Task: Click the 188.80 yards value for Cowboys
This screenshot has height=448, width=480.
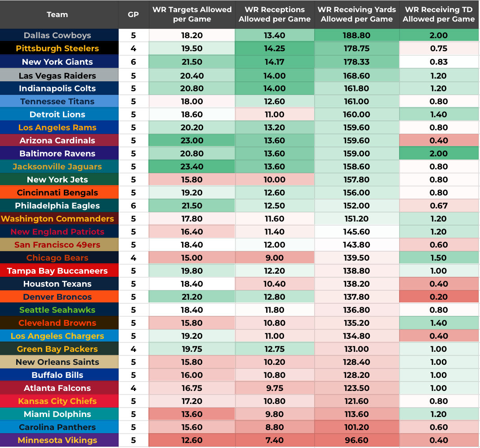Action: 357,35
